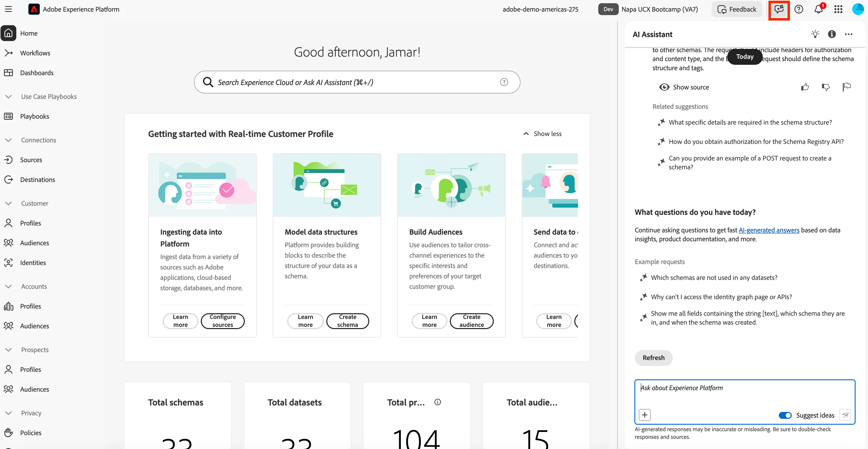Collapse the Prospects section
Viewport: 868px width, 449px height.
(9, 350)
